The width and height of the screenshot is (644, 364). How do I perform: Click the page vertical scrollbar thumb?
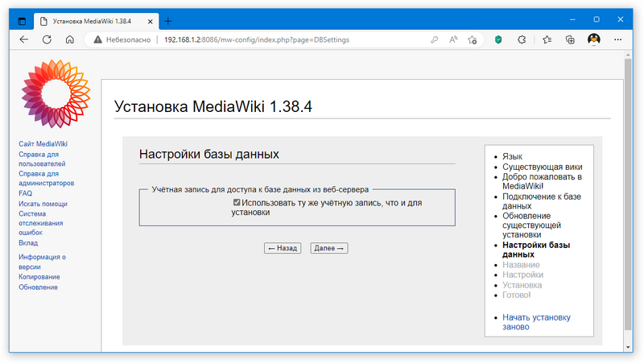pos(628,194)
